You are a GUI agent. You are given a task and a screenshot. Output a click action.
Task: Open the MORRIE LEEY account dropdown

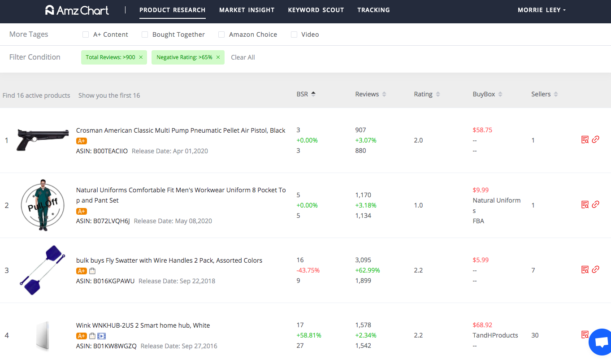click(x=542, y=9)
